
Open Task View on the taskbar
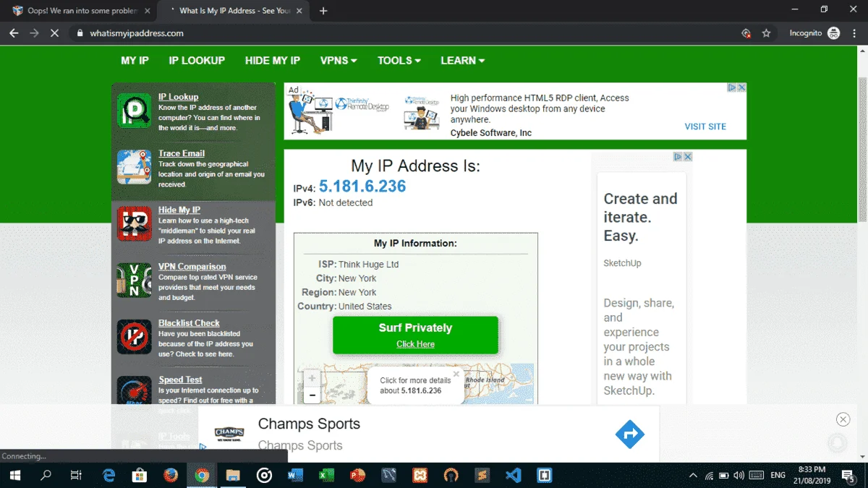(x=76, y=475)
